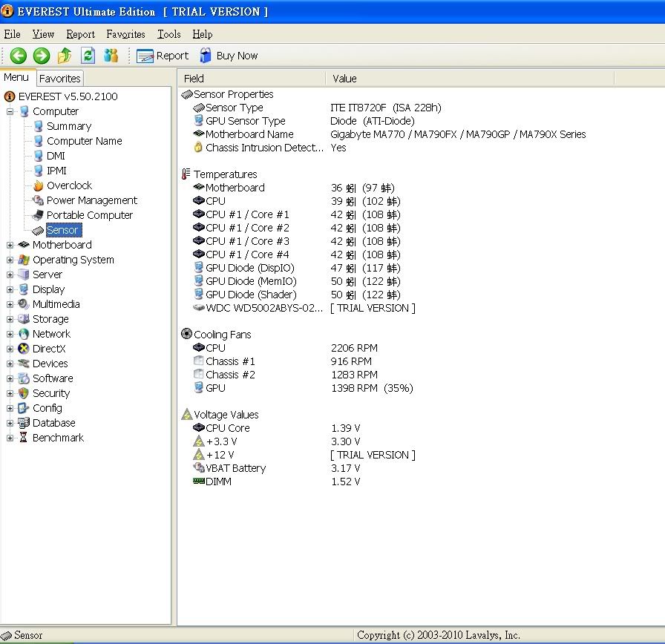The height and width of the screenshot is (644, 665).
Task: Click the Manage users toolbar icon
Action: pos(111,56)
